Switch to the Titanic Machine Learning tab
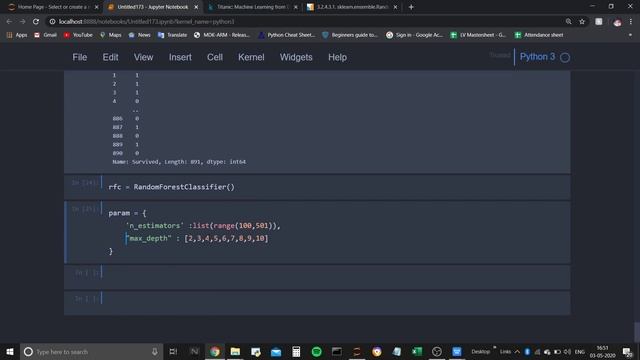This screenshot has width=640, height=360. tap(252, 7)
